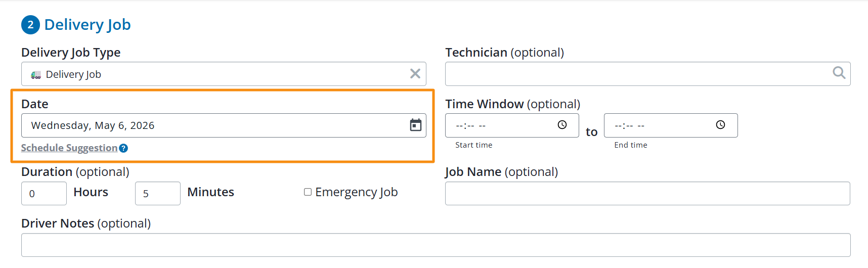The width and height of the screenshot is (868, 268).
Task: Click the Delivery Job section heading
Action: point(88,25)
